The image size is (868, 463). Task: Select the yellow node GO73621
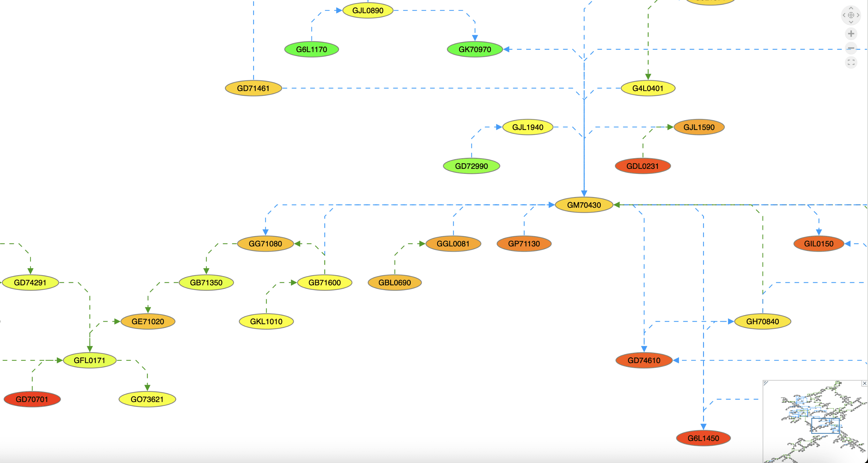pyautogui.click(x=147, y=399)
